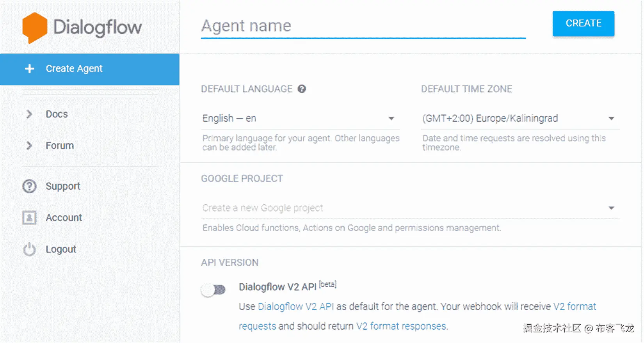Image resolution: width=644 pixels, height=343 pixels.
Task: Click the 'Enables Cloud functions' hint text
Action: pyautogui.click(x=352, y=228)
